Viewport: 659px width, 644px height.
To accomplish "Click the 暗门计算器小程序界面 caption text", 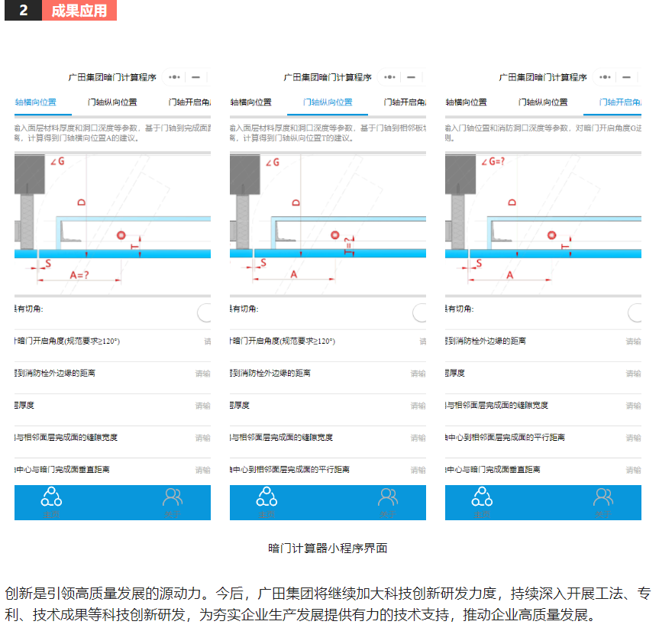I will 328,548.
